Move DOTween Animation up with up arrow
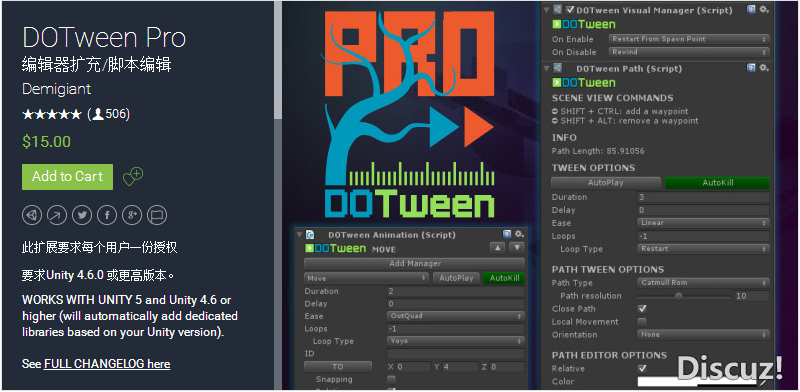Viewport: 800px width, 392px height. point(497,248)
